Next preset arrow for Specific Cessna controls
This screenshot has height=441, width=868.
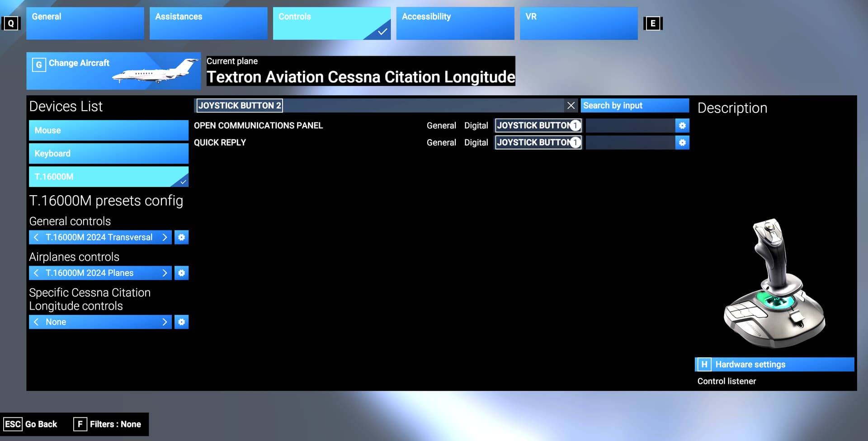165,322
